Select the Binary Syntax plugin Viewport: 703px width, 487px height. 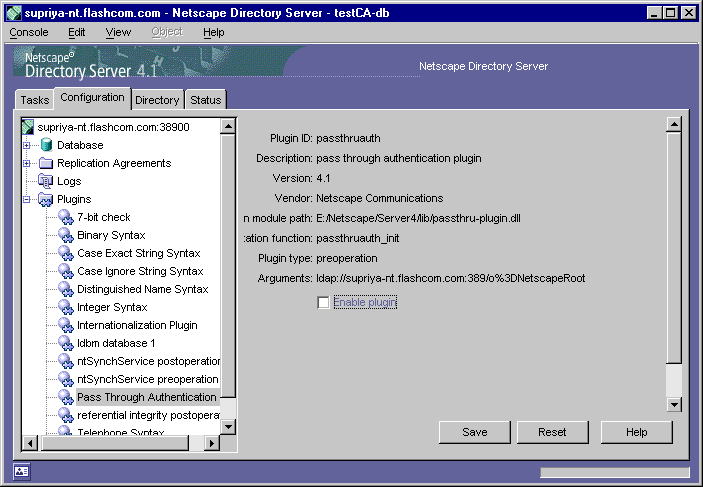coord(111,235)
